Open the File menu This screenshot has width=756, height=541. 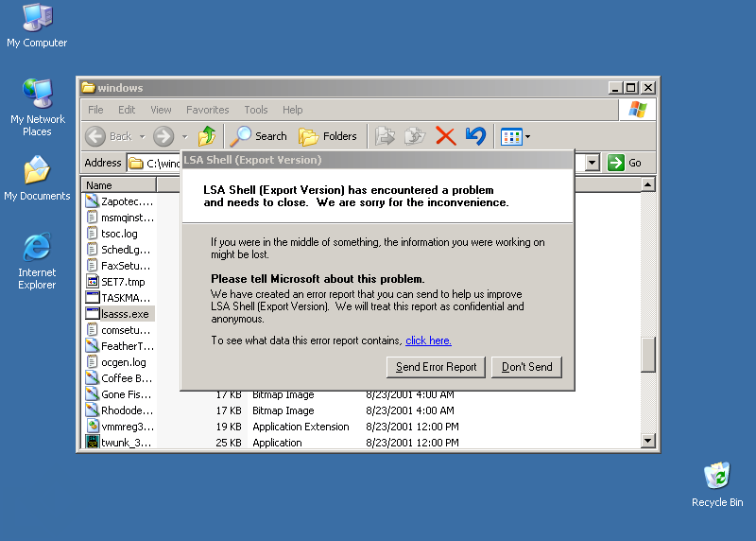[95, 110]
